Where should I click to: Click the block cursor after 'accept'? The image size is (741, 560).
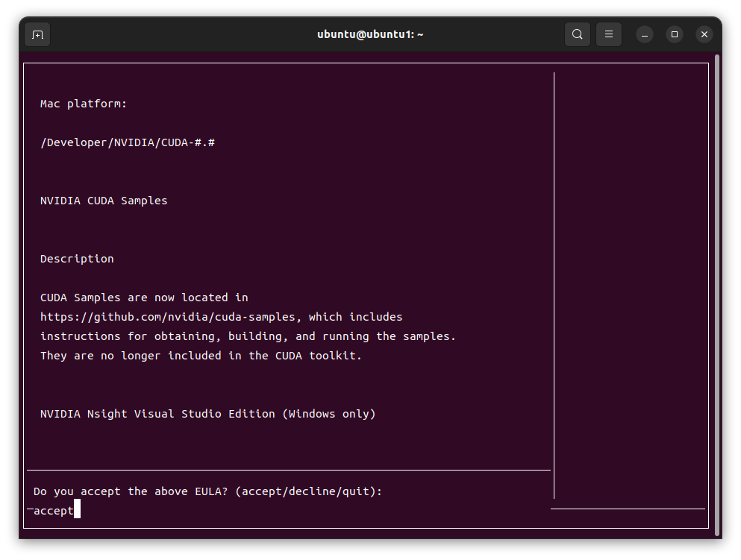(x=77, y=510)
